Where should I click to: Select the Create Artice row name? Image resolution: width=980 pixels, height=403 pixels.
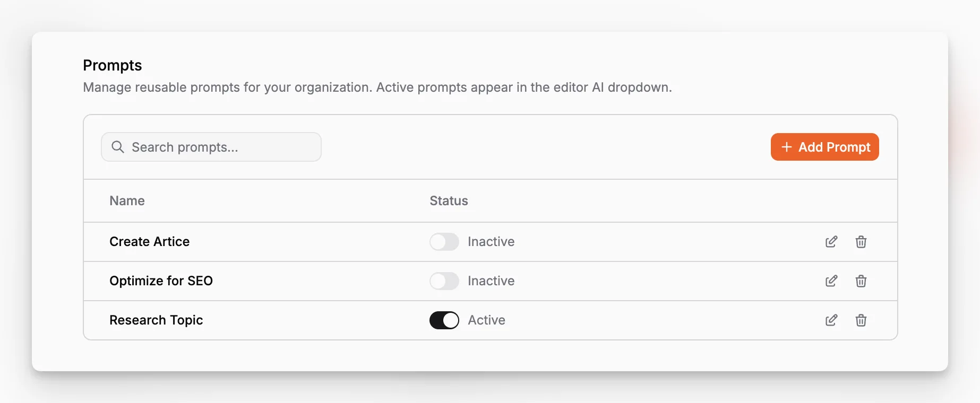pyautogui.click(x=149, y=242)
